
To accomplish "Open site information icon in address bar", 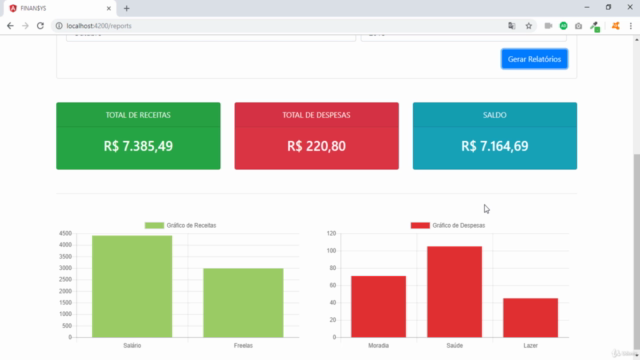I will coord(59,26).
